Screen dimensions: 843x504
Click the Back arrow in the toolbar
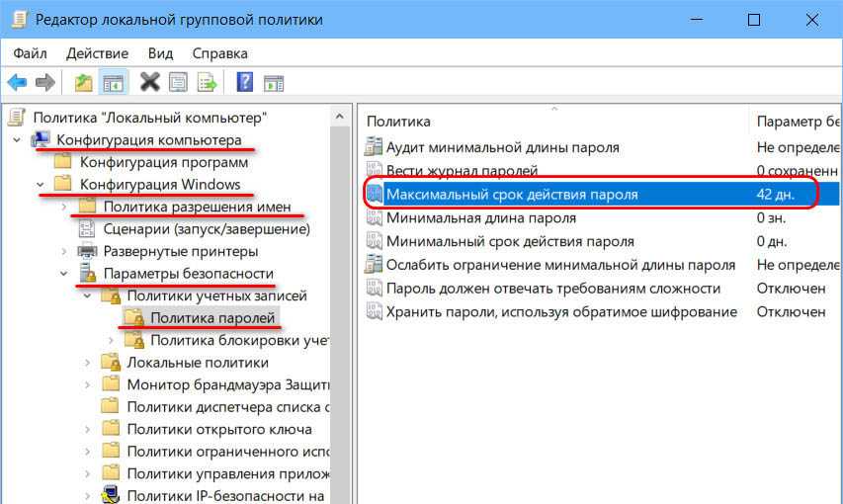[x=17, y=82]
